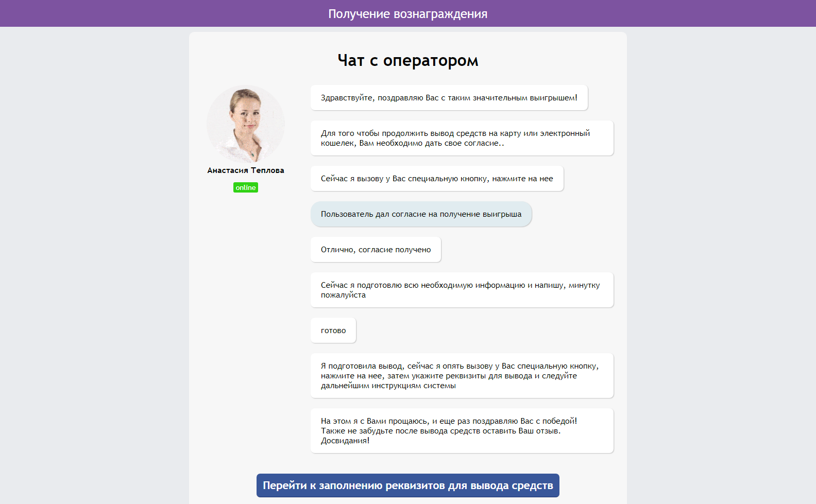Click the message starting with Я подготовила вывод
This screenshot has width=816, height=504.
coord(462,376)
